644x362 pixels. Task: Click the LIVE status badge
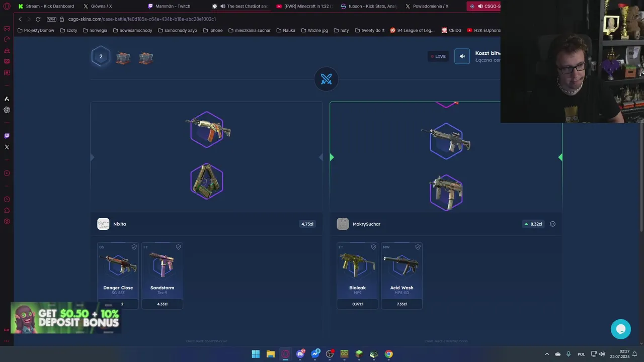(438, 56)
